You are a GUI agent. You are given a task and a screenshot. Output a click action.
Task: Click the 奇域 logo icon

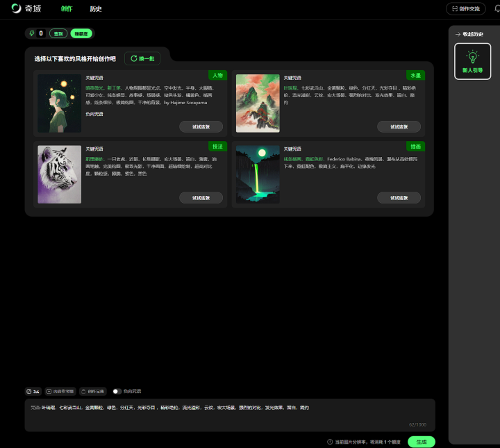point(16,9)
